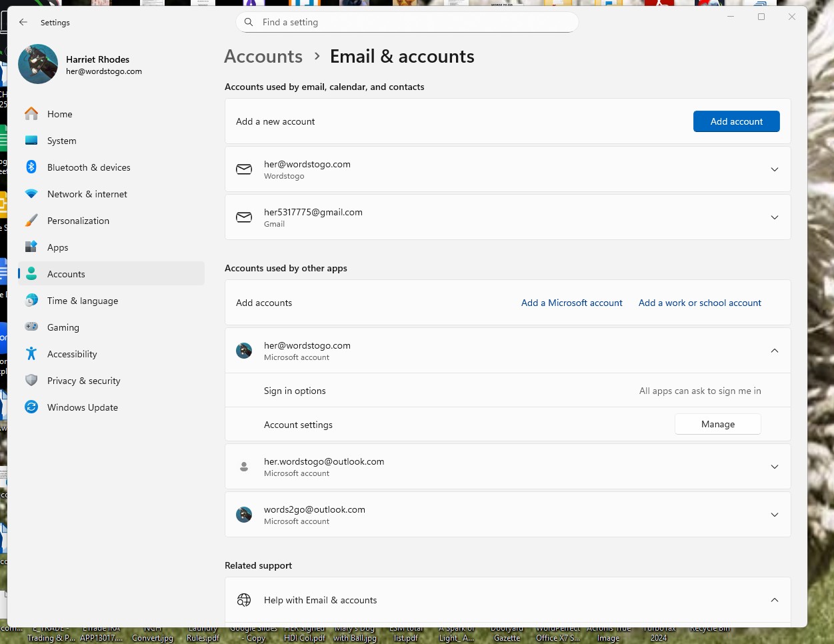This screenshot has height=644, width=834.
Task: Go back with the Settings back arrow
Action: [23, 22]
